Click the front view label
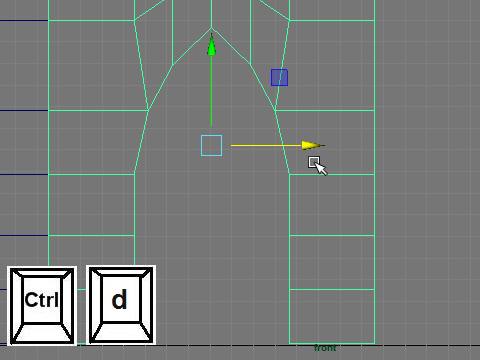Viewport: 480px width, 360px height. 325,348
